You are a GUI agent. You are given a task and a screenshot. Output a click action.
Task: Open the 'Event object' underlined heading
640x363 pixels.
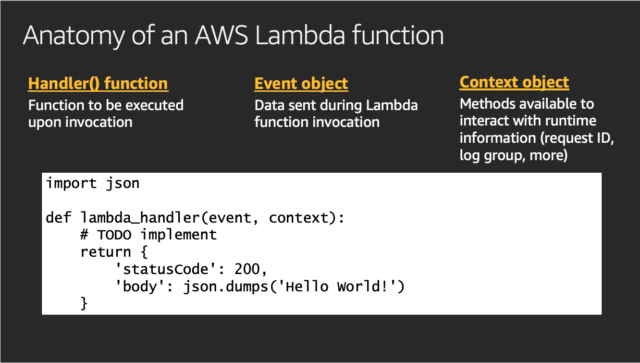tap(301, 84)
